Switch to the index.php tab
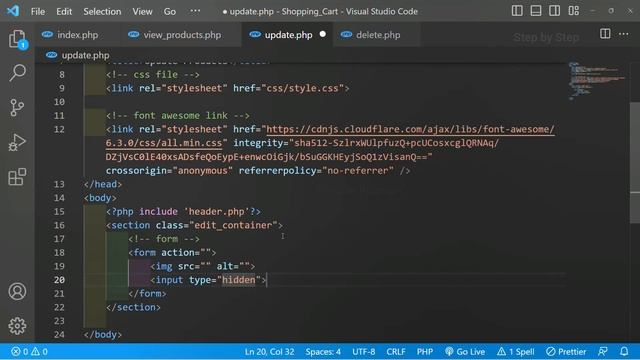This screenshot has height=360, width=640. [x=78, y=35]
